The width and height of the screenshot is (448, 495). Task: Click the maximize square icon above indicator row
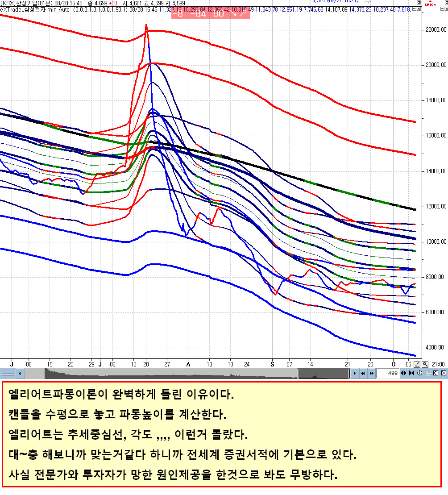pos(419,3)
